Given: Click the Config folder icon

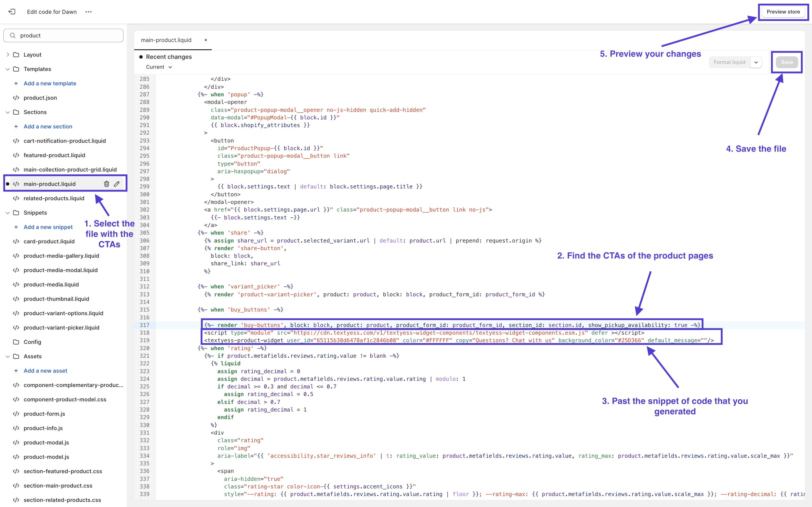Looking at the screenshot, I should (x=16, y=342).
